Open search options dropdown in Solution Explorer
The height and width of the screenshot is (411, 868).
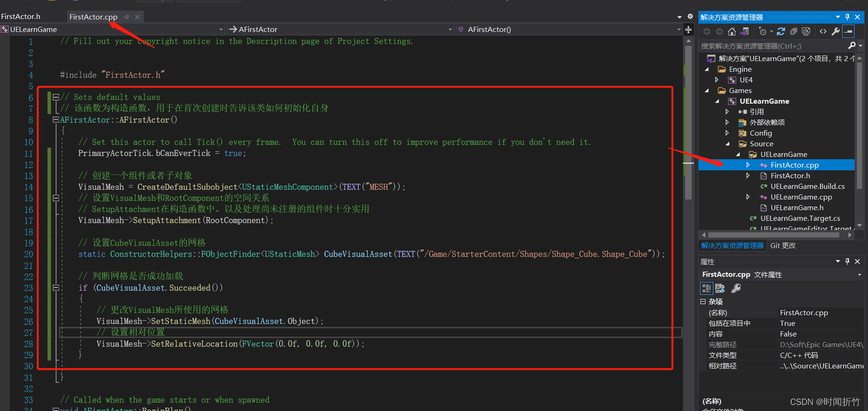(861, 45)
